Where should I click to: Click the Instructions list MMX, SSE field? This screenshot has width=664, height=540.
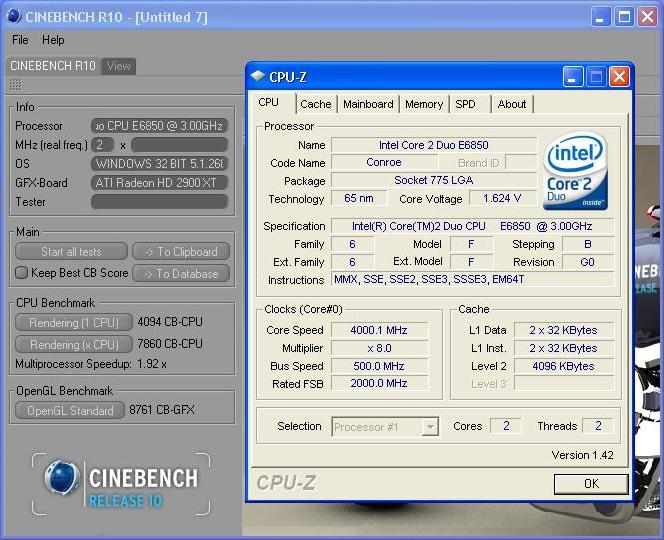point(472,280)
